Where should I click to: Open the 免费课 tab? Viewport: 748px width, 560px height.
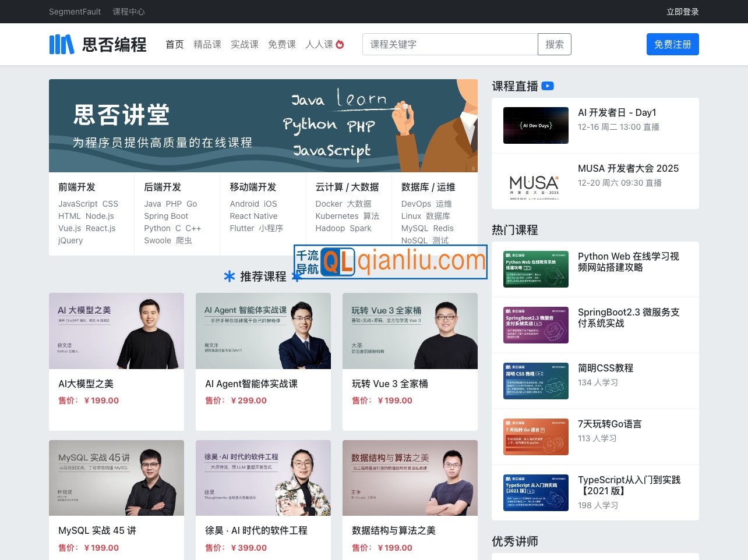[x=282, y=44]
